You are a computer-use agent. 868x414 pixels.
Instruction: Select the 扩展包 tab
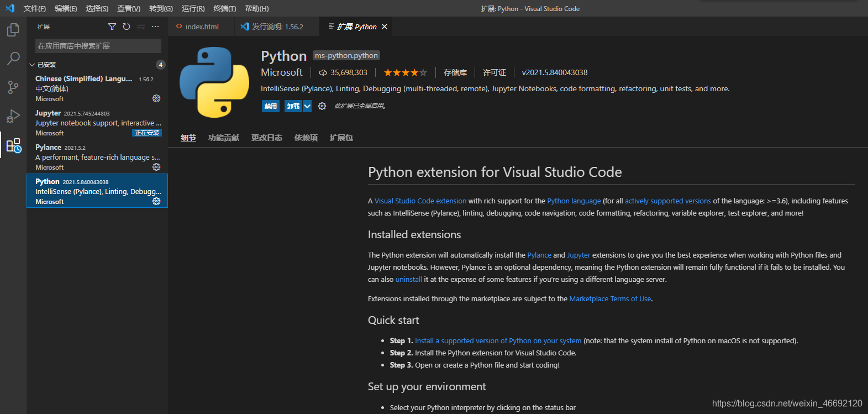[341, 138]
